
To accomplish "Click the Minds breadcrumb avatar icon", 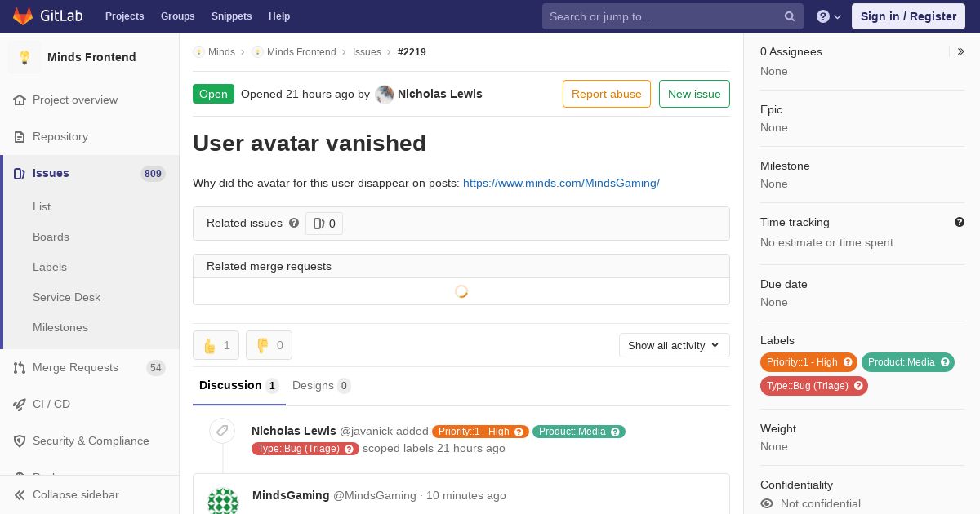I will (x=198, y=52).
